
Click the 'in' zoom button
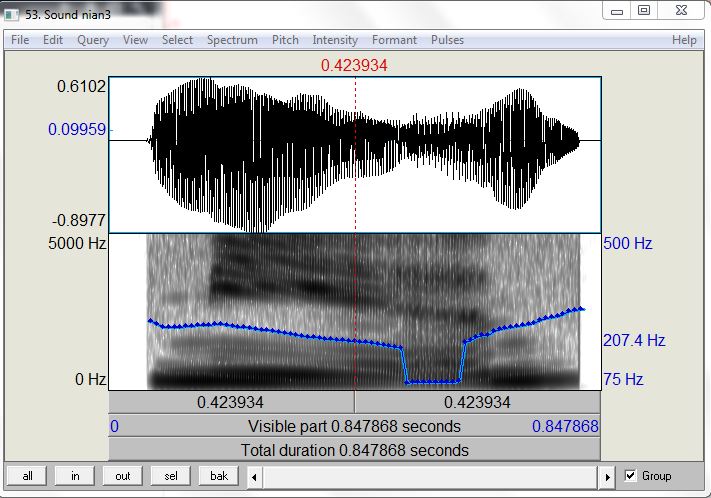click(75, 476)
